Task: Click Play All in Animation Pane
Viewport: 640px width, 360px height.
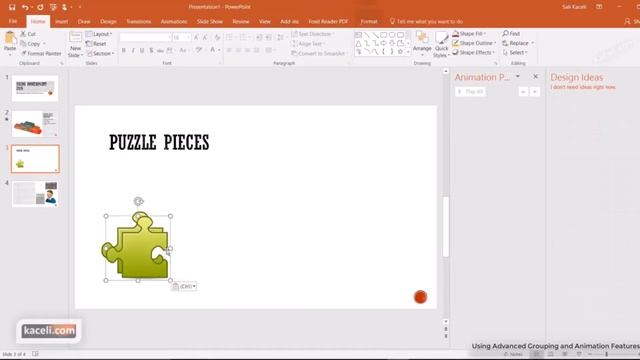Action: point(470,92)
